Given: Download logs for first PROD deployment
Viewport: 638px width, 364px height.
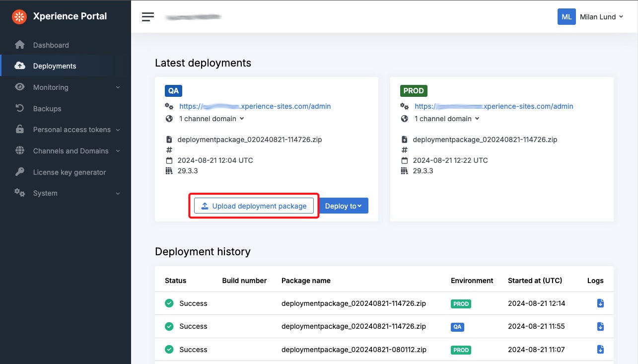Looking at the screenshot, I should pos(600,303).
